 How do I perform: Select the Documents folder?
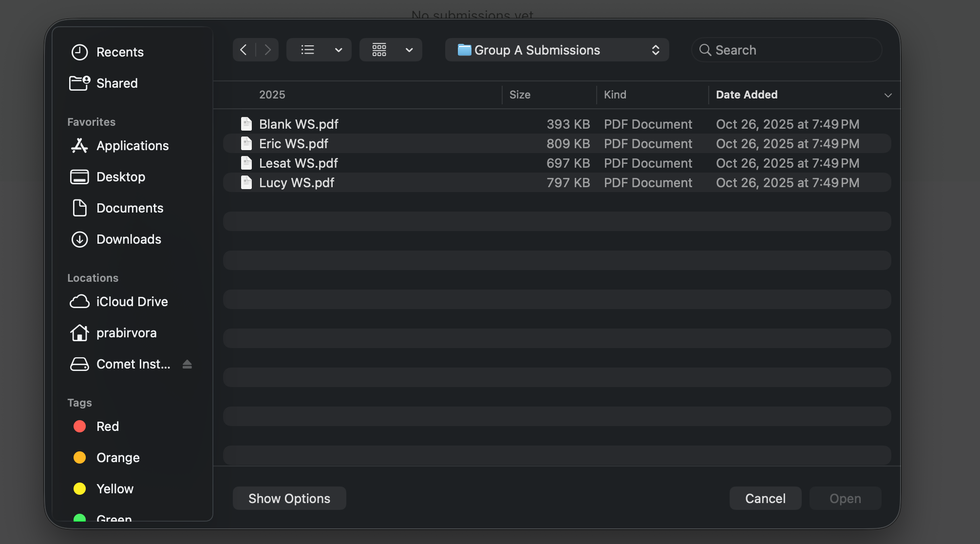(x=130, y=208)
